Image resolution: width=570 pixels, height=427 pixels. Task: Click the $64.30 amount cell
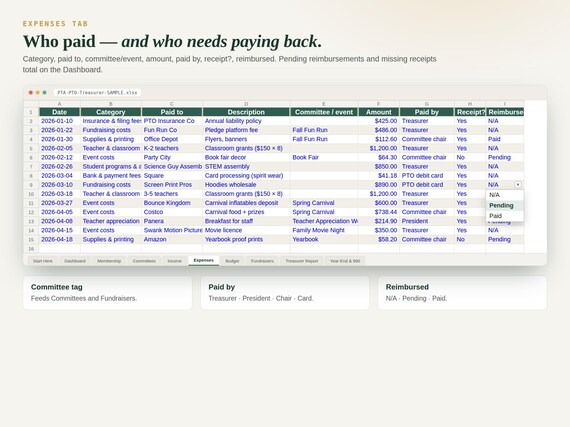(x=378, y=157)
